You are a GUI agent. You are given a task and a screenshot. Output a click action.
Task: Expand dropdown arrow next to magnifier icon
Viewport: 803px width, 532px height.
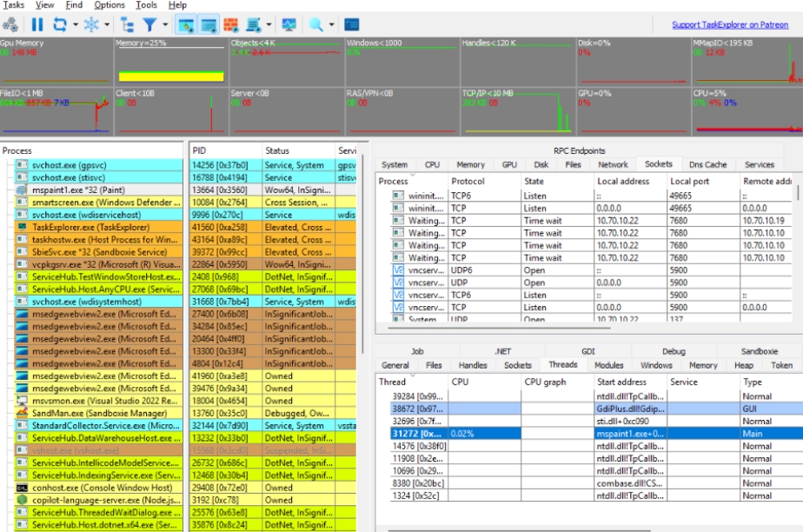point(331,25)
